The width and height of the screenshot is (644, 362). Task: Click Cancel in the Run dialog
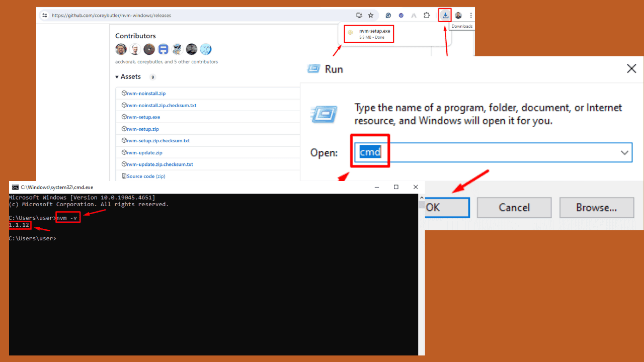click(x=514, y=207)
